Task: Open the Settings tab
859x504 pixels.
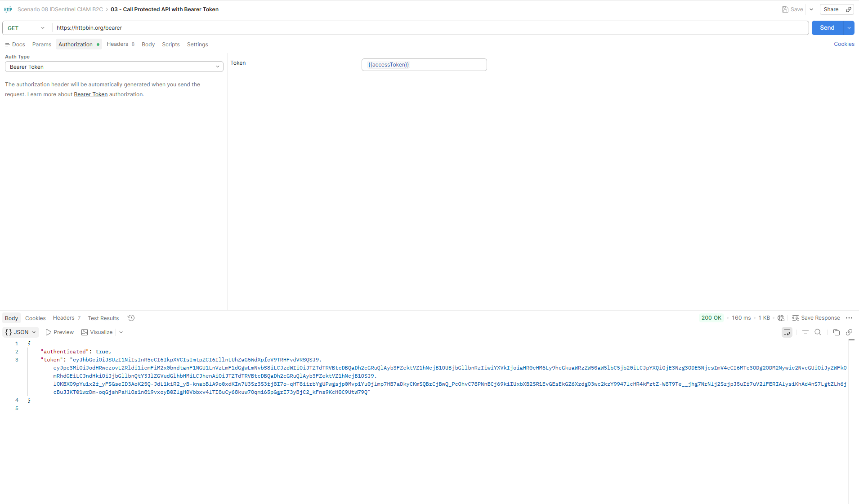Action: pyautogui.click(x=197, y=45)
